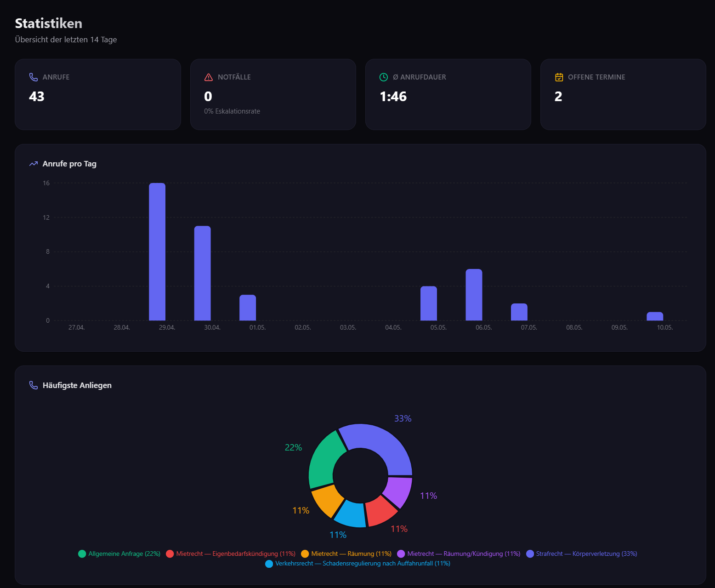Click the red Eigenbedarfskündigung legend dot
Viewport: 715px width, 588px height.
tap(170, 554)
